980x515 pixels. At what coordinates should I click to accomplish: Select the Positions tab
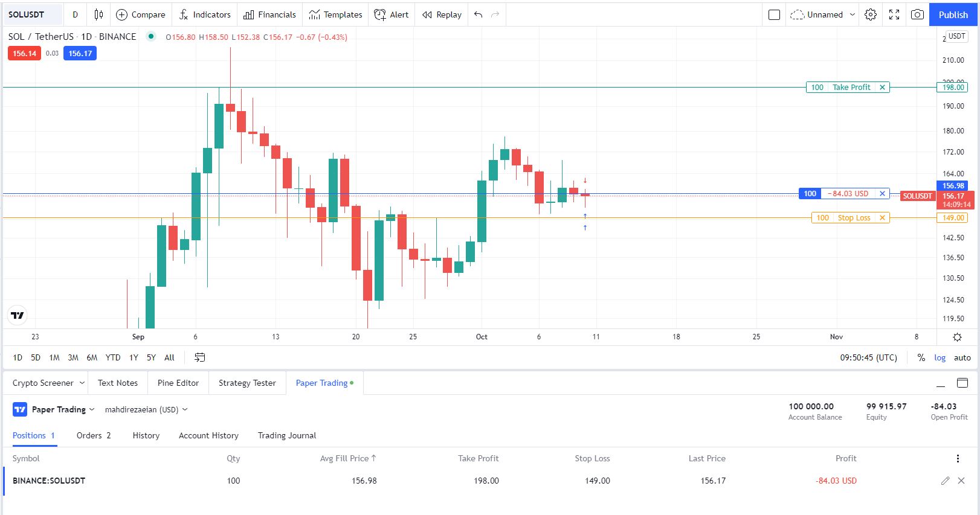tap(34, 435)
